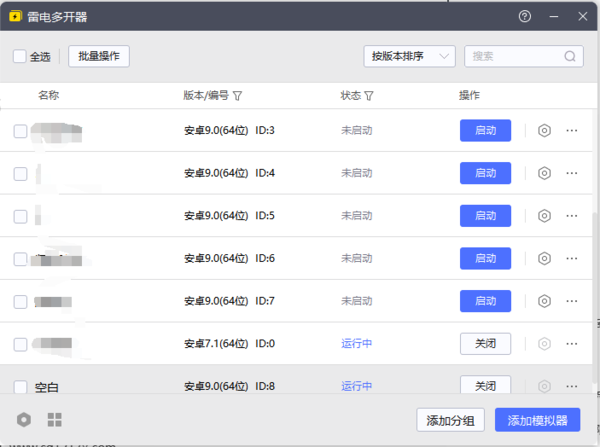Click 运行中 status of ID:8
Viewport: 600px width, 447px height.
click(x=356, y=386)
